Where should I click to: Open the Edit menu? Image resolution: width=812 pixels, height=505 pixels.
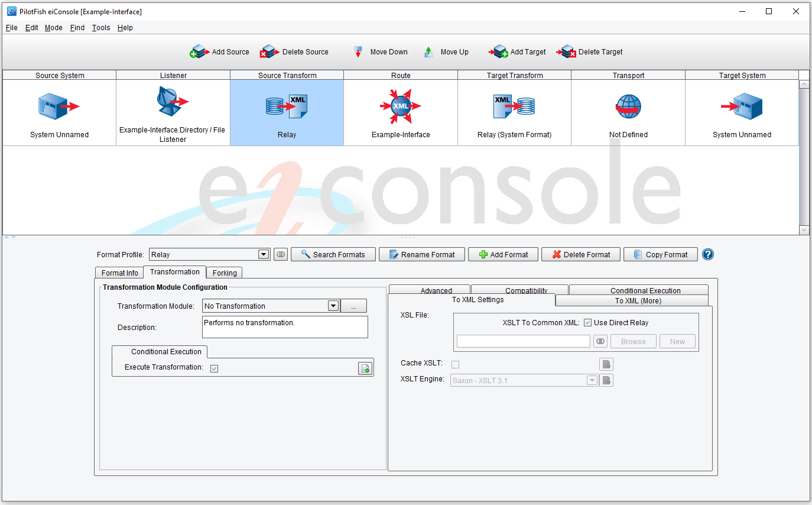click(31, 28)
